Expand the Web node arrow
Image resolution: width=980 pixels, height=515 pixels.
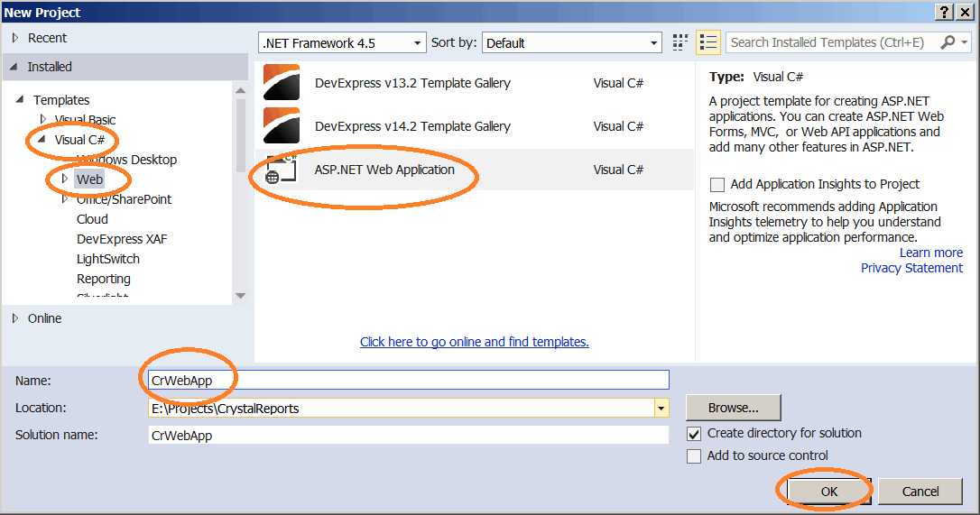(x=64, y=179)
